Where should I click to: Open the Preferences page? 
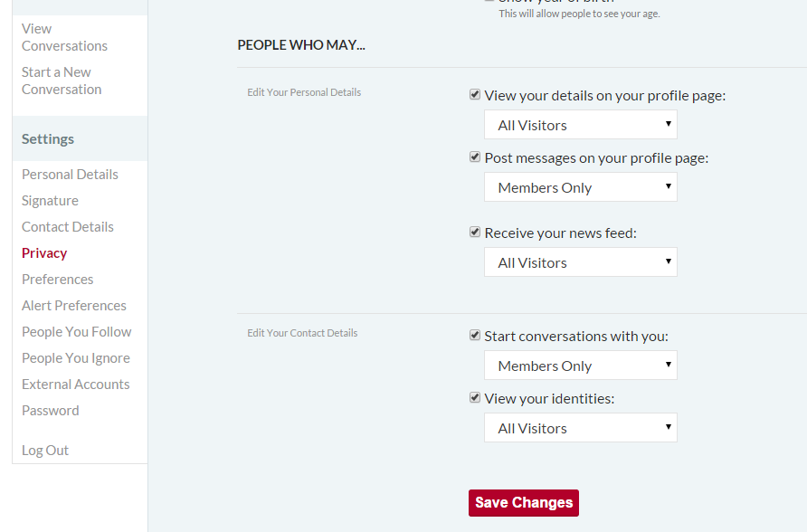(57, 279)
